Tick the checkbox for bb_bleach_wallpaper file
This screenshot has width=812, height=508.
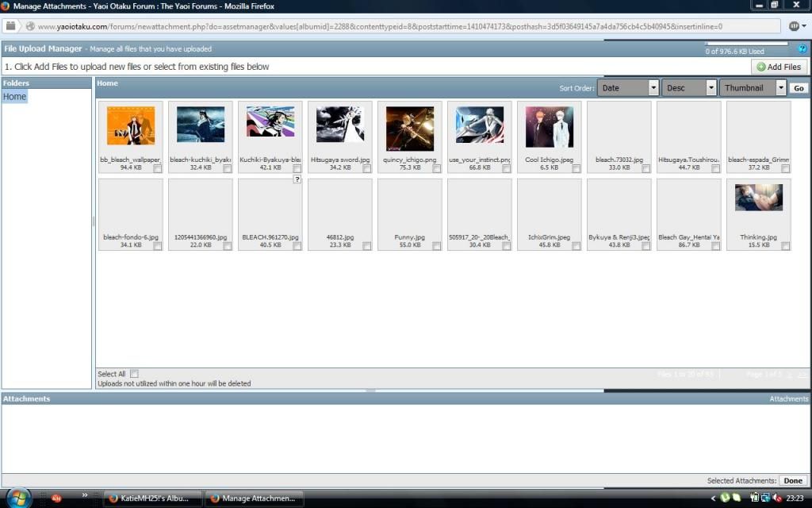click(x=158, y=168)
